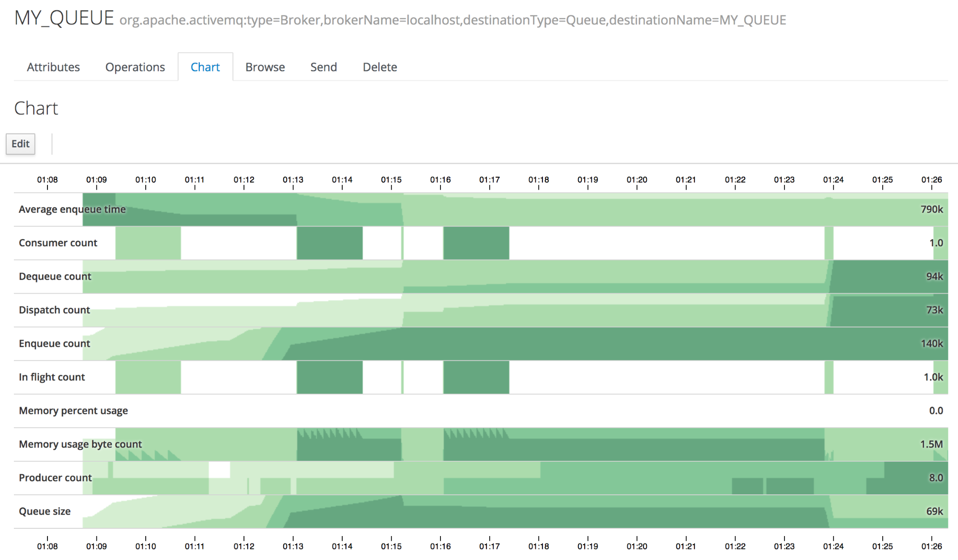Click the 01:26 timestamp on bottom axis

[931, 546]
